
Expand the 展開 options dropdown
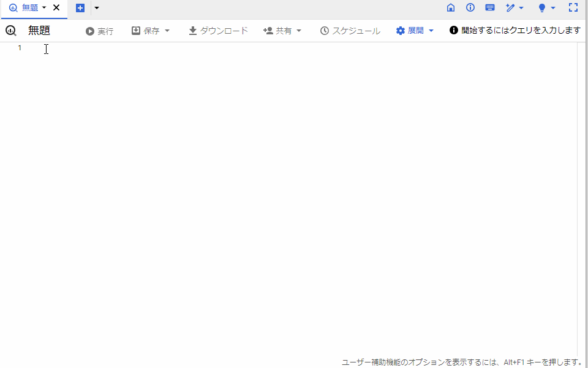pos(432,30)
